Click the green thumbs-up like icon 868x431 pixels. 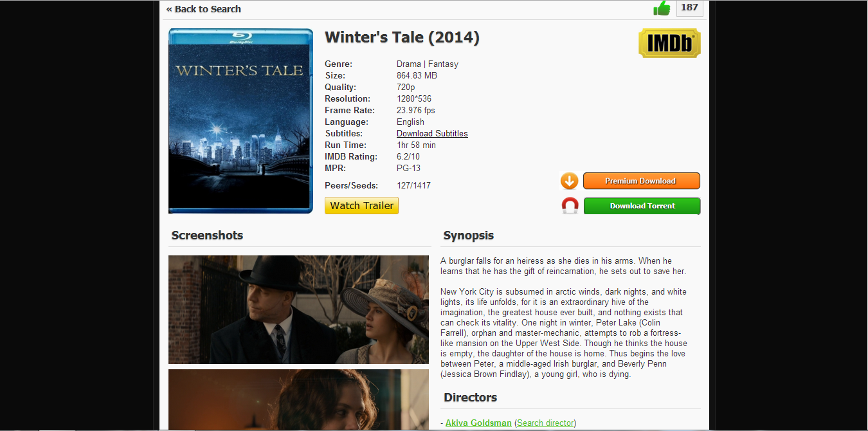pos(662,8)
